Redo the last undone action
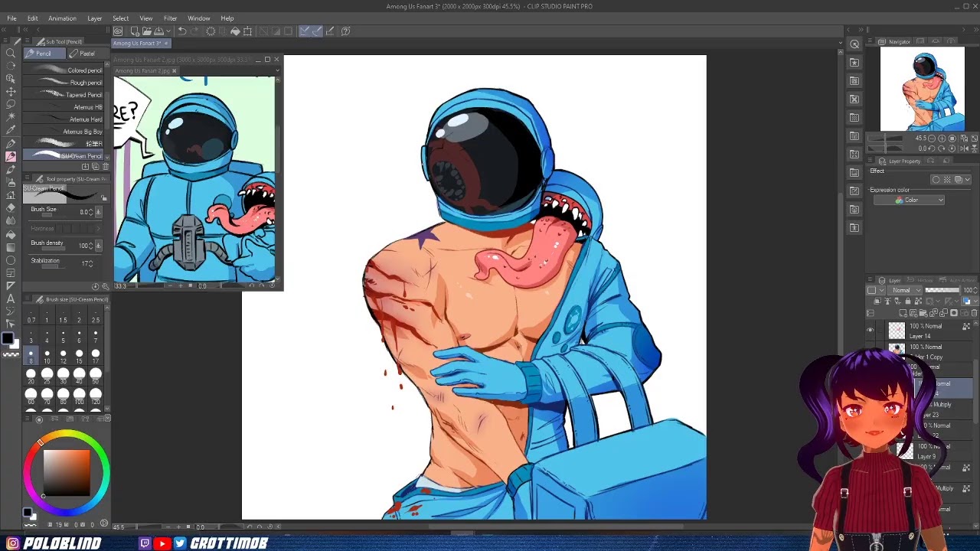The image size is (980, 551). (194, 31)
